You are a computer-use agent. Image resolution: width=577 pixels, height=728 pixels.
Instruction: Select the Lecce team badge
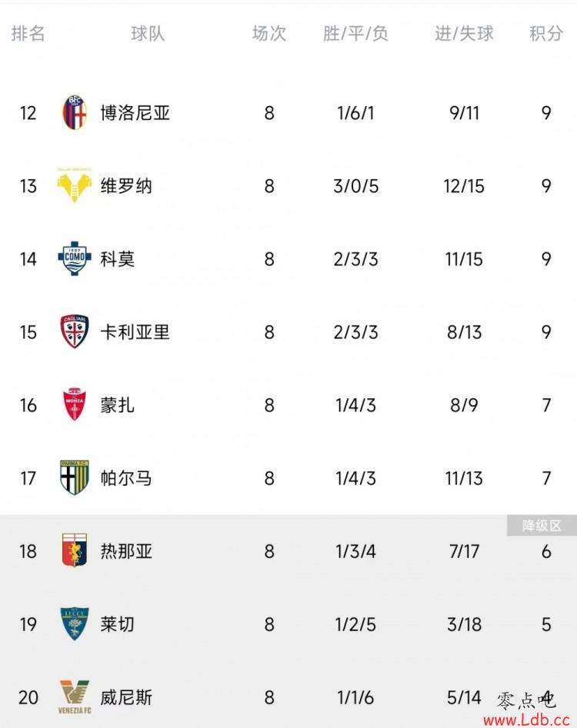pyautogui.click(x=75, y=624)
